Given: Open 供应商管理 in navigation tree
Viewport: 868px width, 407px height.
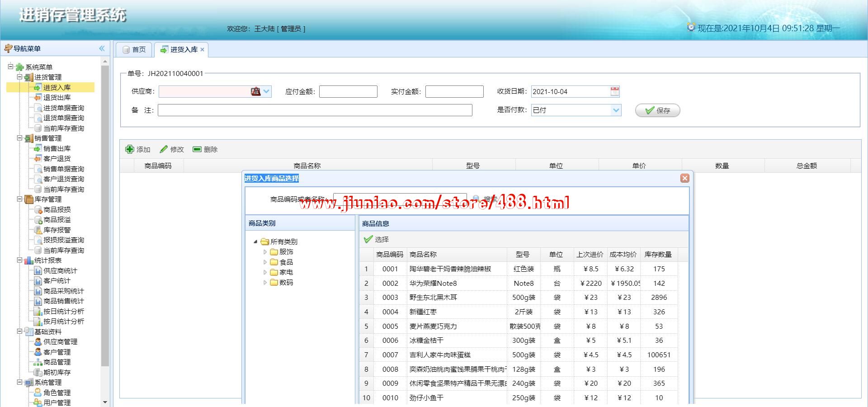Looking at the screenshot, I should (60, 342).
